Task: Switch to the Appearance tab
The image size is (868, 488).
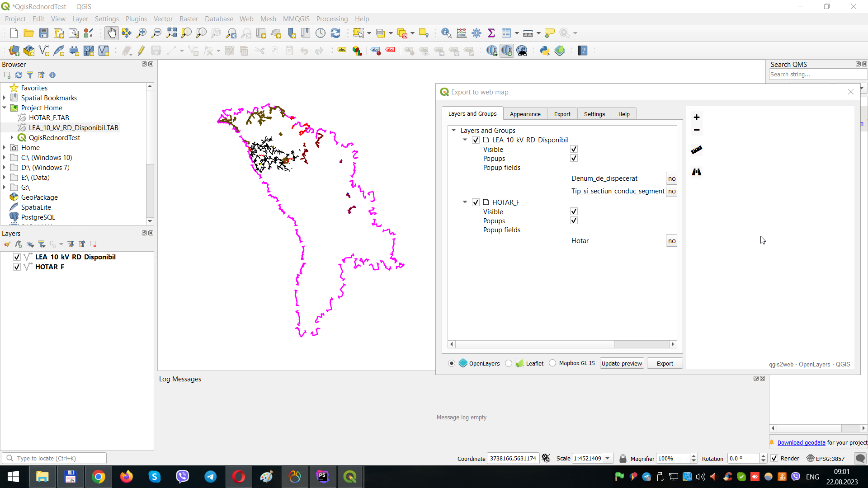Action: point(525,114)
